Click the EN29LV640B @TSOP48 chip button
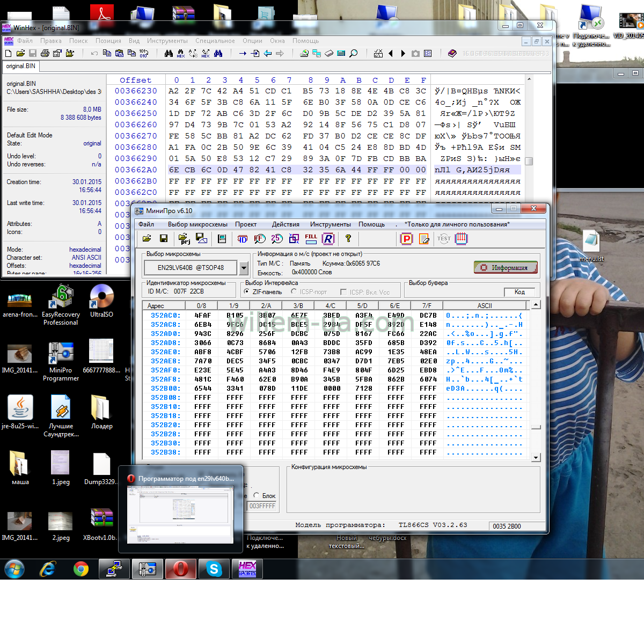Image resolution: width=644 pixels, height=644 pixels. (191, 267)
